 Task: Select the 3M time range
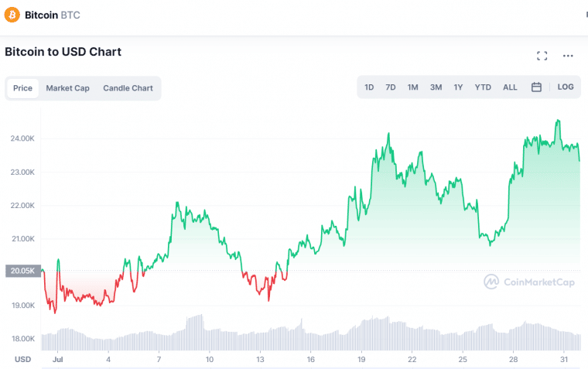pyautogui.click(x=436, y=87)
